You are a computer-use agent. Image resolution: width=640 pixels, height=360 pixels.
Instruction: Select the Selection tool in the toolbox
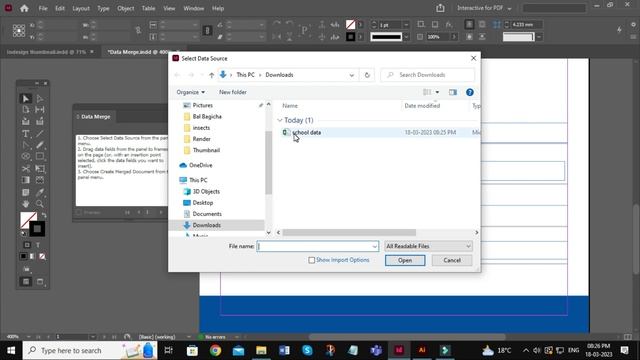[25, 98]
